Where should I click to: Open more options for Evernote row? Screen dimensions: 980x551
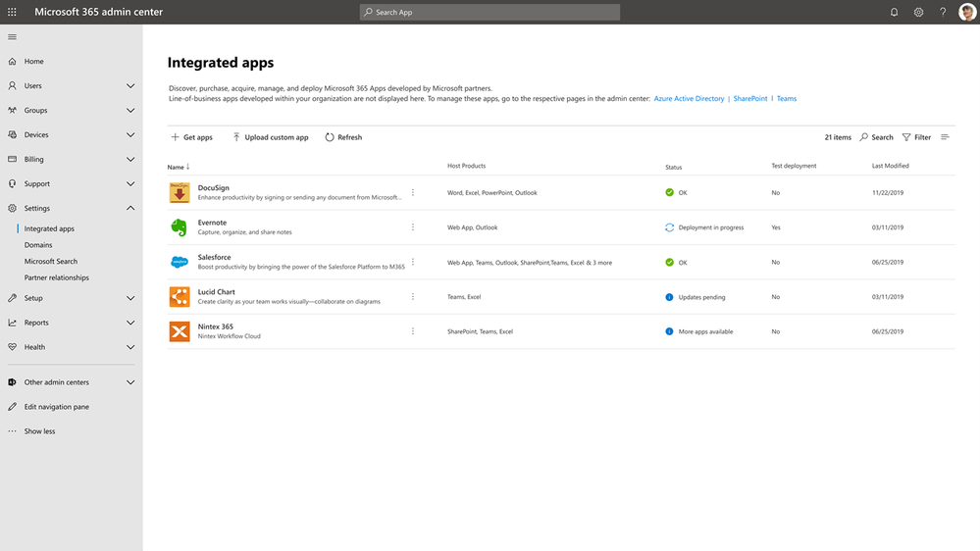point(412,227)
